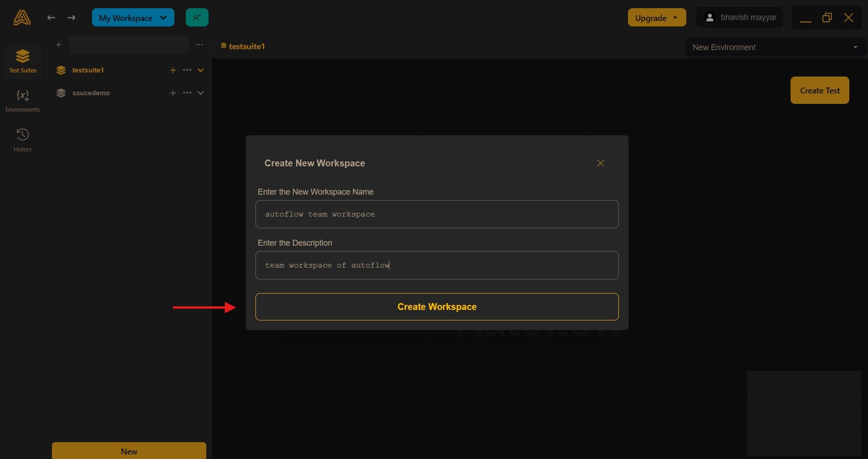Open the New Environment dropdown

click(776, 47)
